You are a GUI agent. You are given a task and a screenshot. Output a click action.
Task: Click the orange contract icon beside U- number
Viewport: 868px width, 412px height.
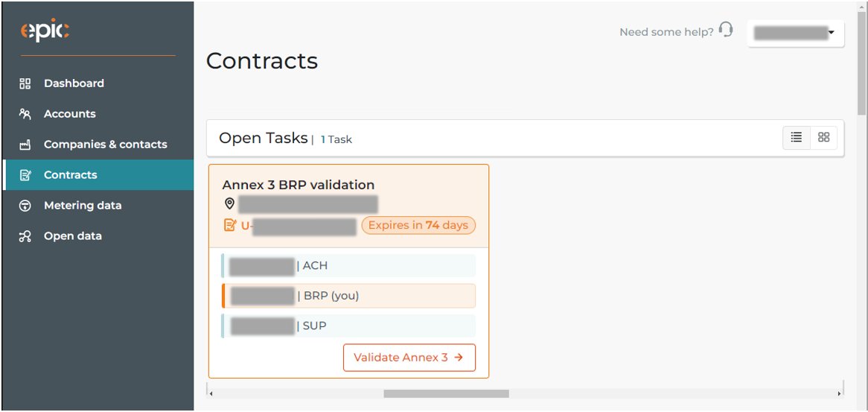[x=230, y=226]
